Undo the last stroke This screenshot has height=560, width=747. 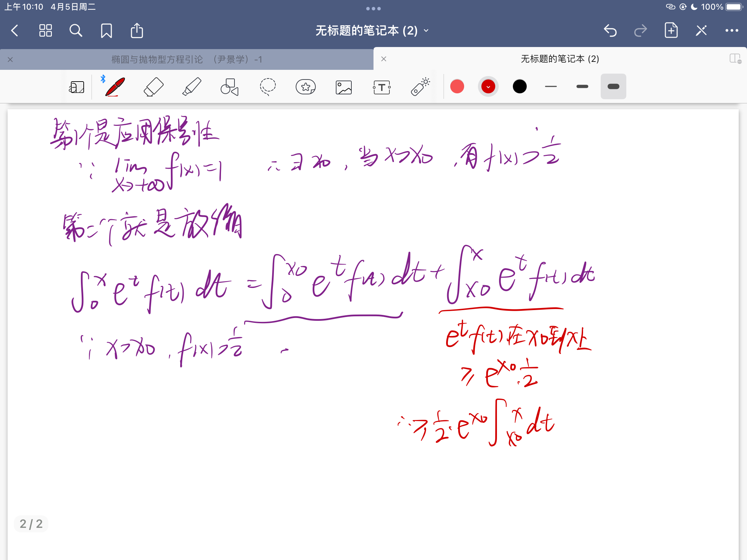coord(610,31)
